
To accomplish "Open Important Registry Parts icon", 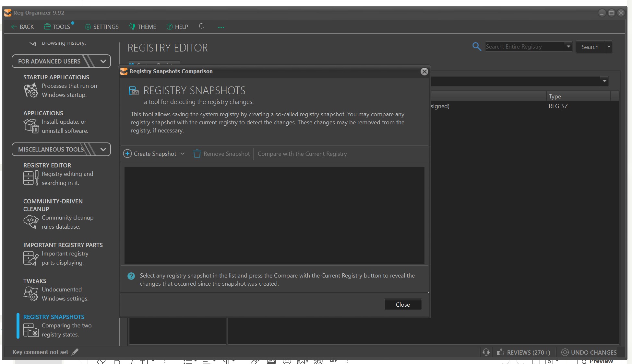I will (31, 258).
